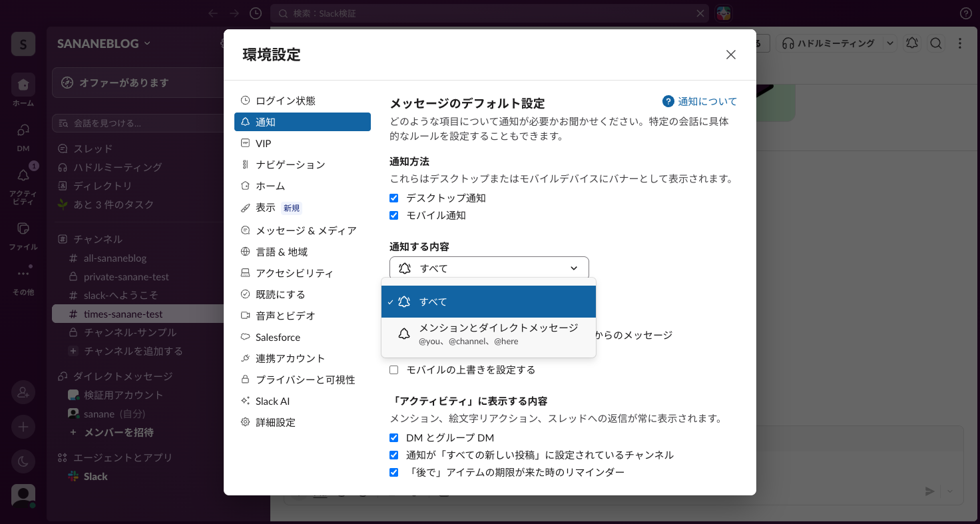Toggle デスクトップ通知 checkbox
This screenshot has width=980, height=524.
(394, 198)
